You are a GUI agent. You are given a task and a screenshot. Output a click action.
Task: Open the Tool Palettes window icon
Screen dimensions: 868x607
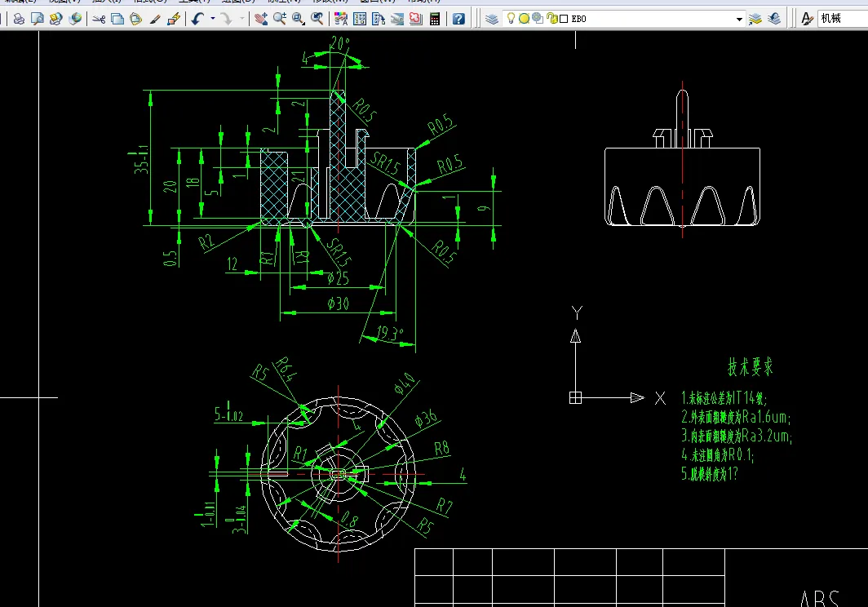(379, 19)
